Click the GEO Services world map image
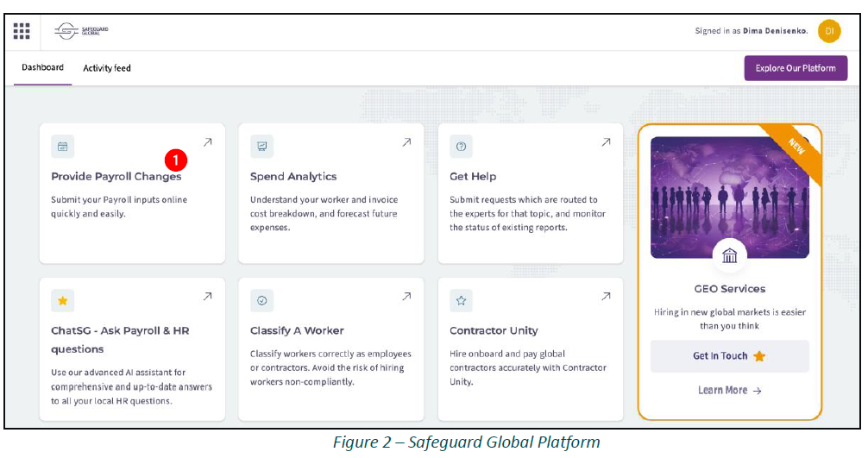868x458 pixels. coord(730,198)
